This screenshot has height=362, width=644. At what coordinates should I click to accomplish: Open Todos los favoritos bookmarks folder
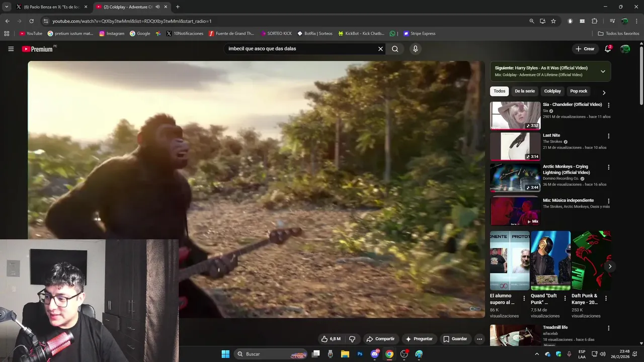pos(618,34)
